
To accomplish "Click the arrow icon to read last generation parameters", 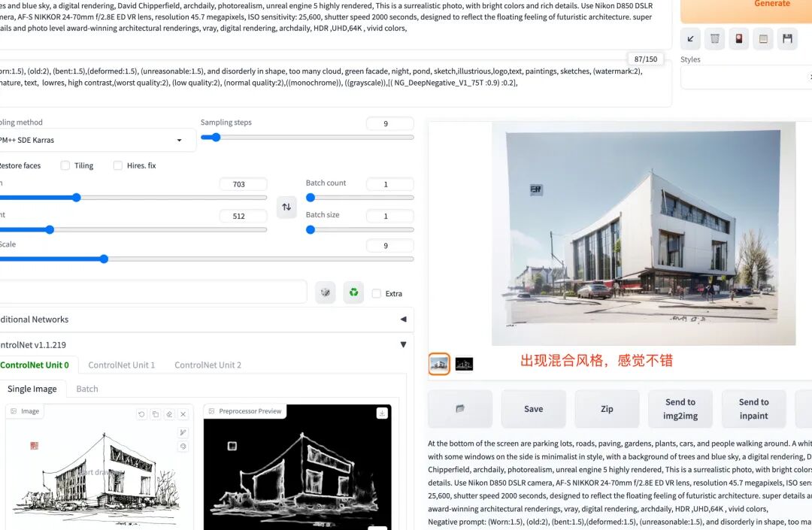I will tap(690, 39).
